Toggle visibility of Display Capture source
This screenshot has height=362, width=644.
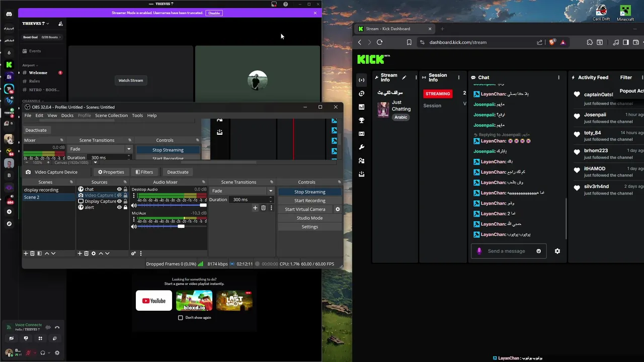(x=119, y=201)
